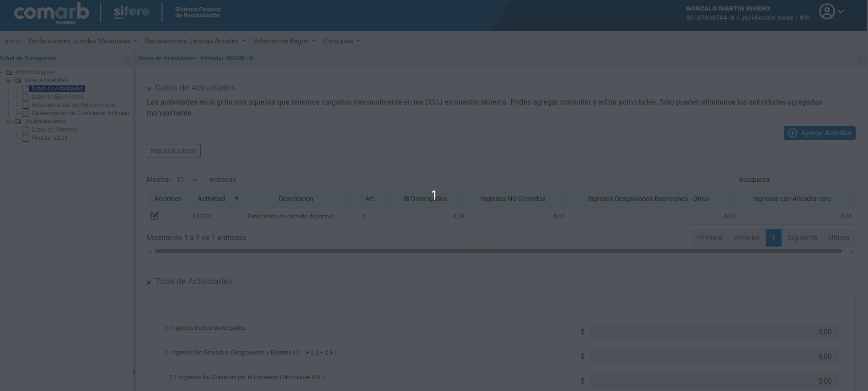The height and width of the screenshot is (391, 868).
Task: Click Mostrando 1 a 1 de 1 entradas text
Action: 196,238
